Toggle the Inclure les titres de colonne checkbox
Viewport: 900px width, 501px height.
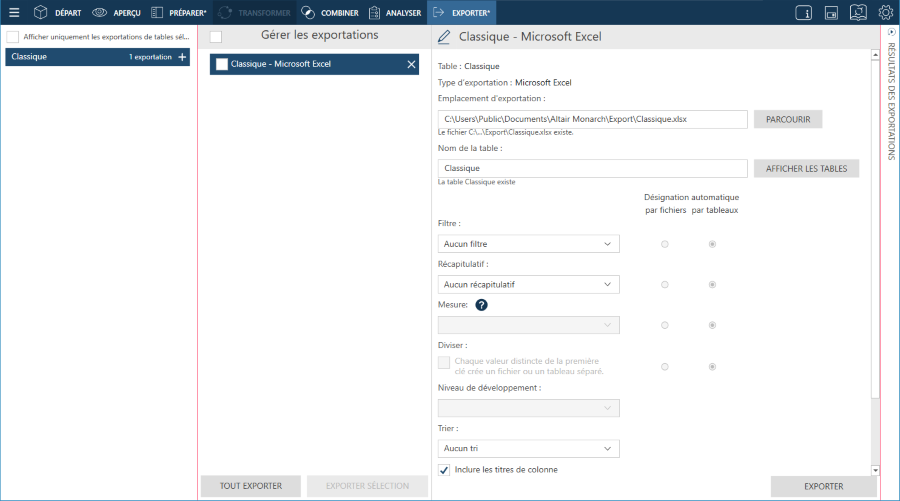pyautogui.click(x=444, y=470)
